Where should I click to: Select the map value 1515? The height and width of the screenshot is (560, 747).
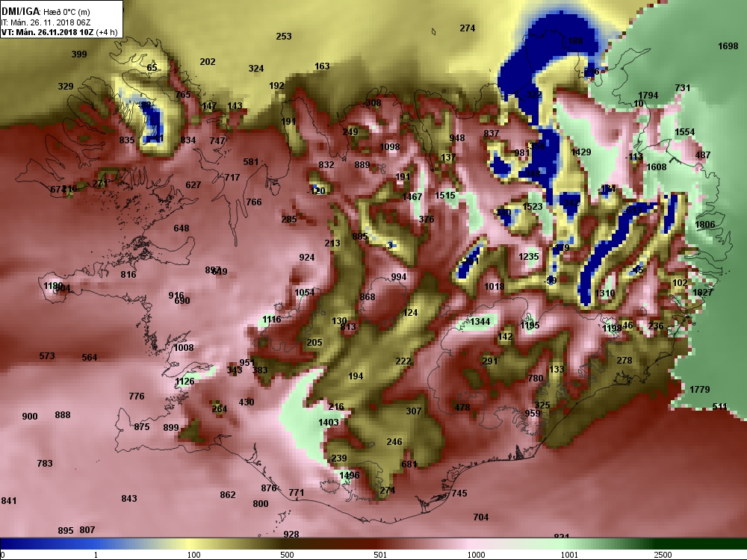click(x=445, y=195)
